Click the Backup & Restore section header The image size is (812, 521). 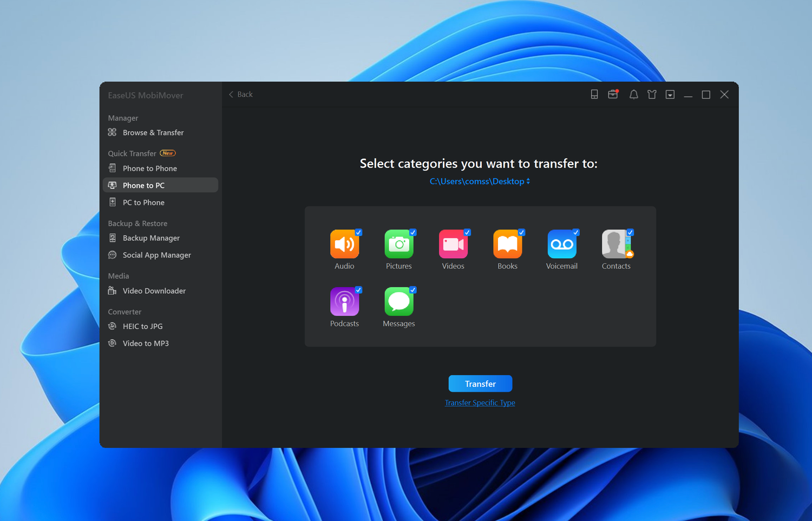point(137,223)
